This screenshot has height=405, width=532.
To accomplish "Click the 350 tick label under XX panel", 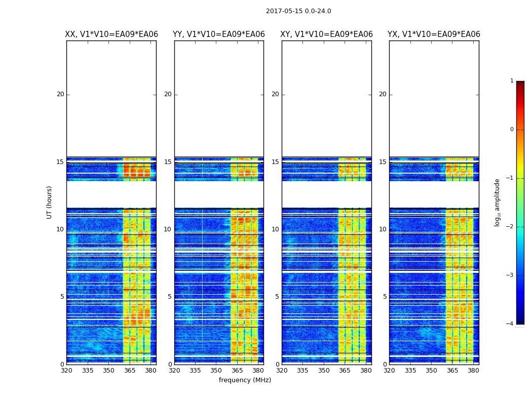I will point(108,371).
